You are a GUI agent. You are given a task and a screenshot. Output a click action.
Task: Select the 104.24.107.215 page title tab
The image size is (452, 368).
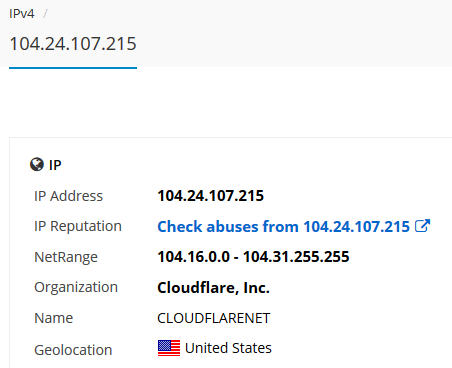tap(73, 44)
